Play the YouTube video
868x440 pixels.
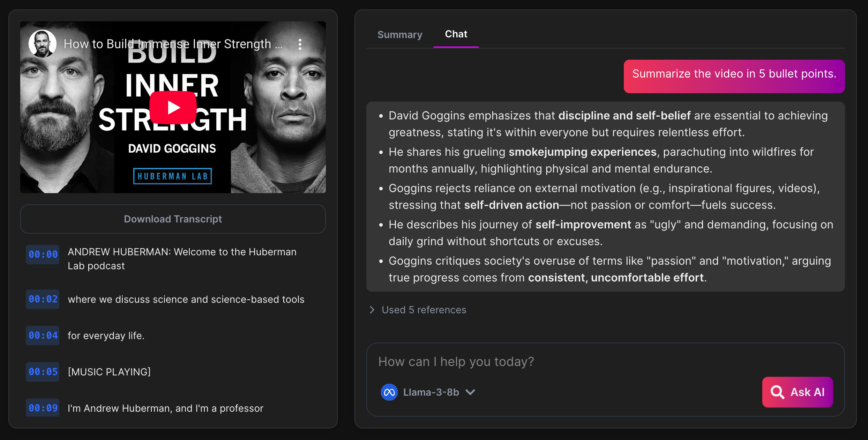173,107
